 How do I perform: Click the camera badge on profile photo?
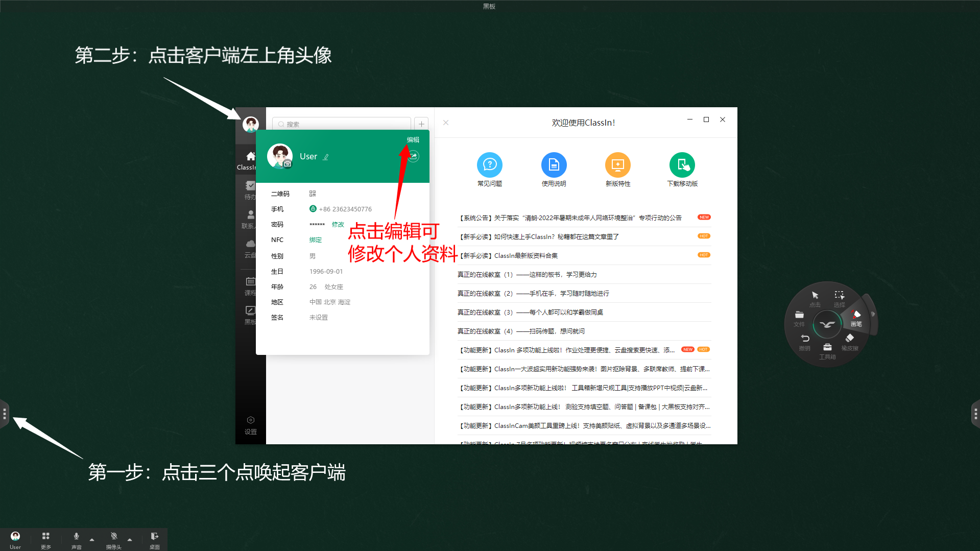click(288, 164)
